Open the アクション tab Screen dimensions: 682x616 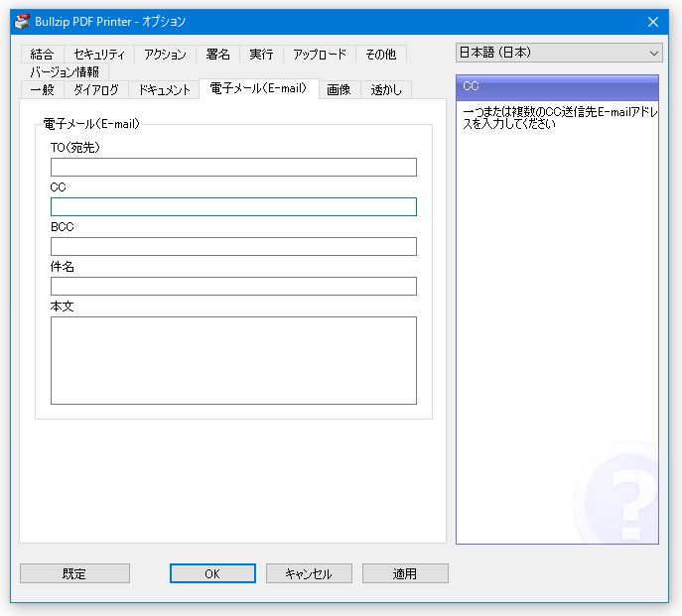[165, 54]
